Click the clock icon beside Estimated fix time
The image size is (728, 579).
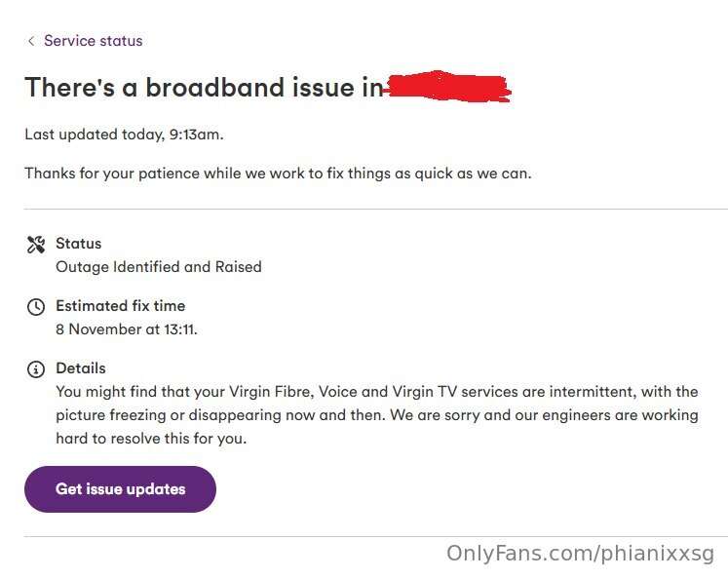[36, 307]
